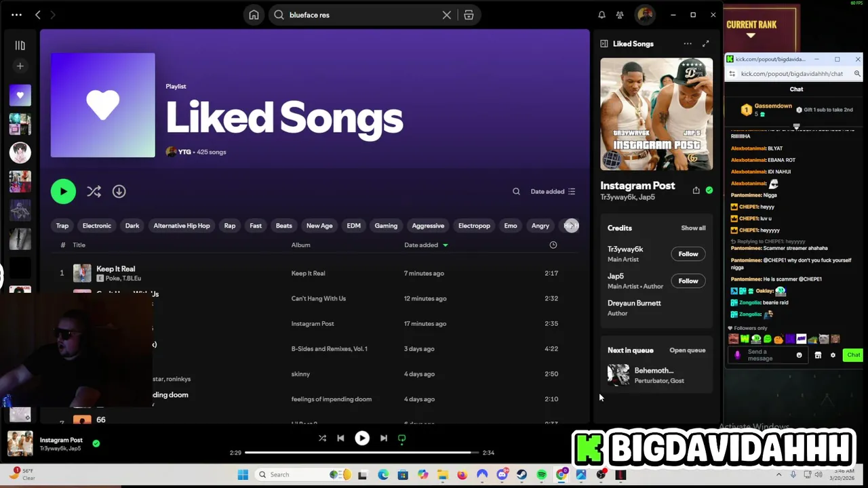Open Can't Hang With Us album link

tap(319, 298)
